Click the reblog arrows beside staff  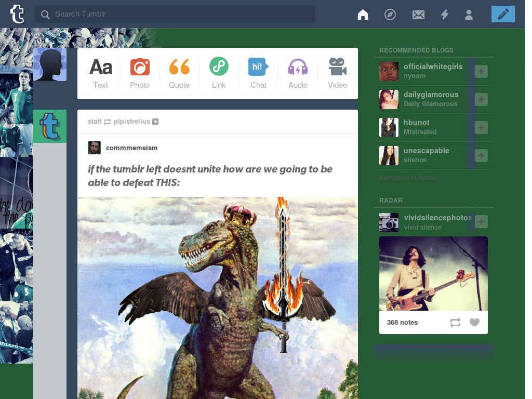(107, 122)
